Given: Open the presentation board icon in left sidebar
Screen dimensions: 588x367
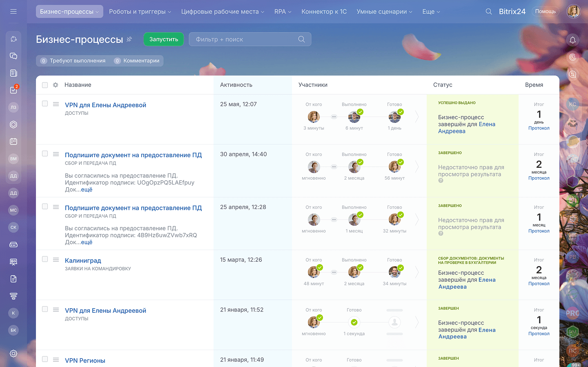Looking at the screenshot, I should (x=13, y=262).
